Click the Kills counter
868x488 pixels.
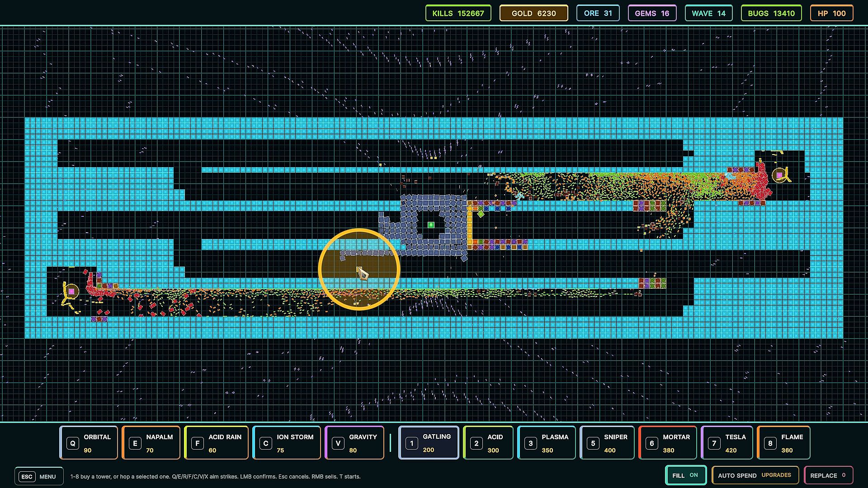click(x=458, y=13)
